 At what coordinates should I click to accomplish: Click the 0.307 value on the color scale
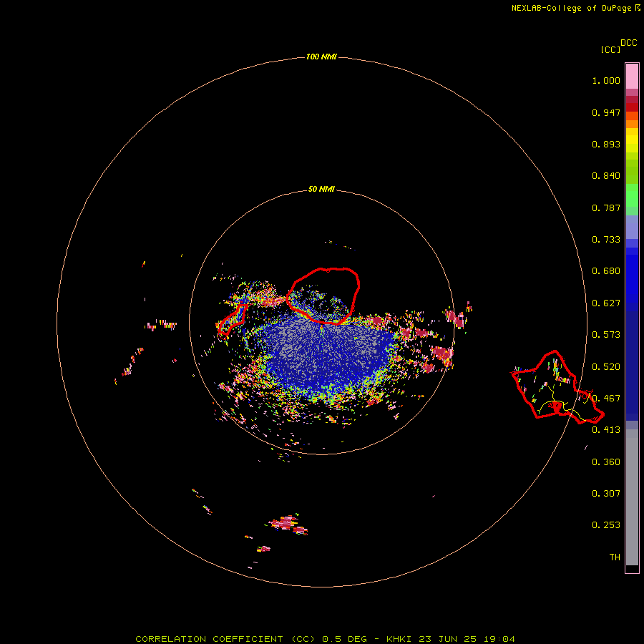pos(606,494)
